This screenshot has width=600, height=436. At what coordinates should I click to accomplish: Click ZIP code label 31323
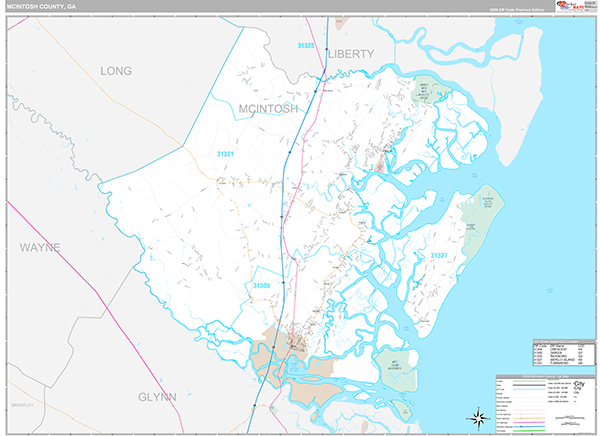point(306,46)
